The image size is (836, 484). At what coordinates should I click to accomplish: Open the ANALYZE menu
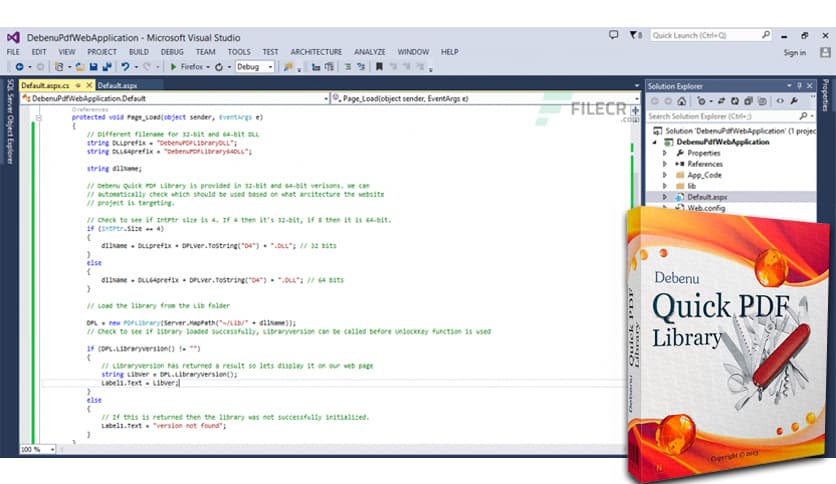(x=369, y=52)
